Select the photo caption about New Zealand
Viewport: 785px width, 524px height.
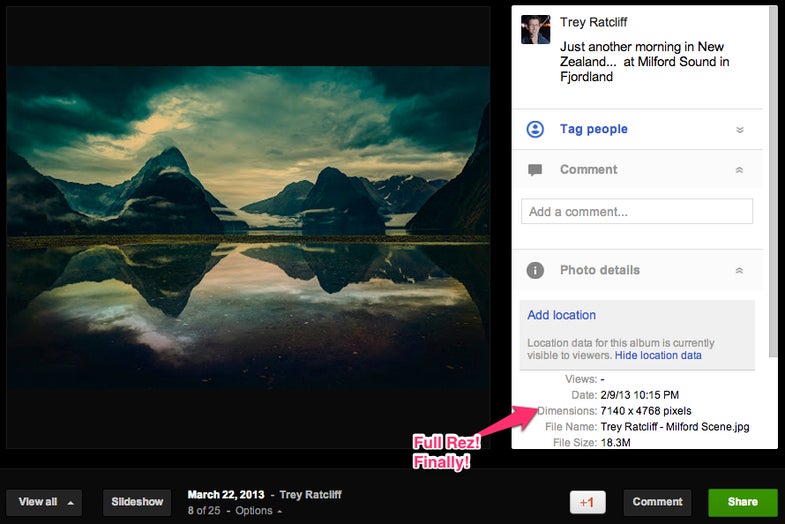click(644, 62)
